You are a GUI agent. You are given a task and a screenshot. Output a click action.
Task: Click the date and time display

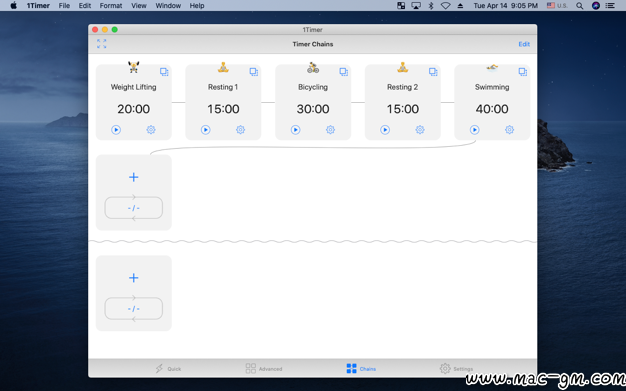coord(505,6)
